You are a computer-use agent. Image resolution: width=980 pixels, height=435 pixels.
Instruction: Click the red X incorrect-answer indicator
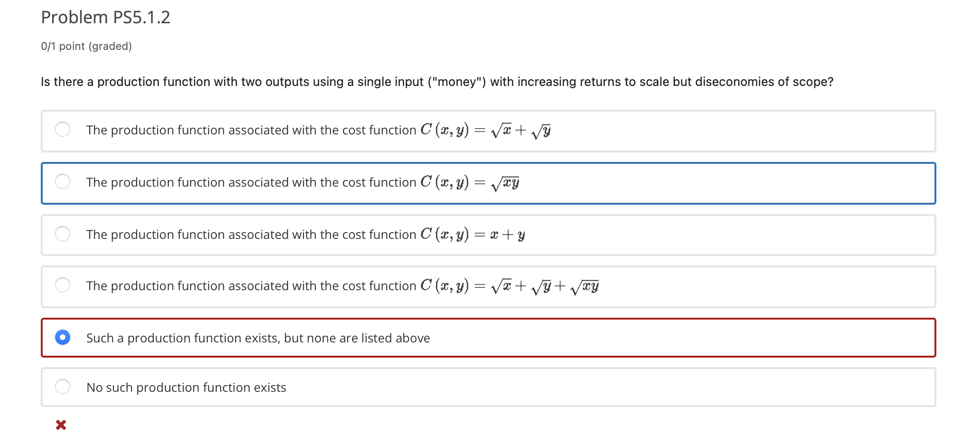tap(60, 425)
